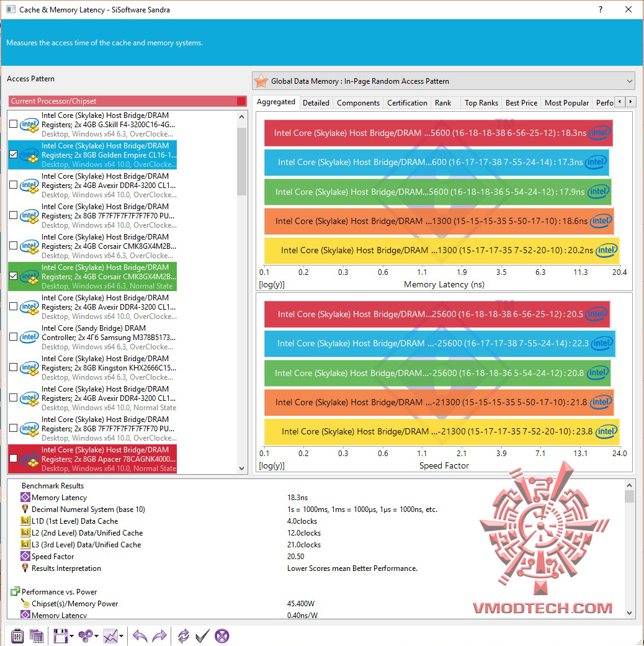Select the Current Processor/Chipset header row

point(127,101)
